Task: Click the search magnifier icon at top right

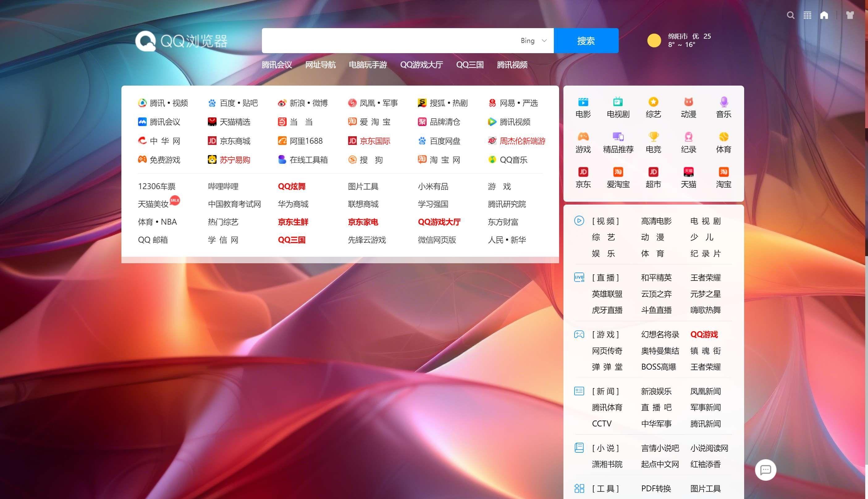Action: (790, 15)
